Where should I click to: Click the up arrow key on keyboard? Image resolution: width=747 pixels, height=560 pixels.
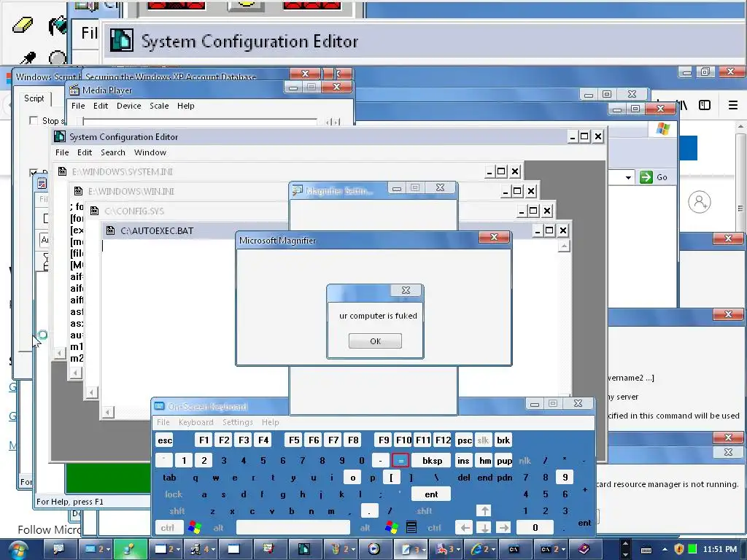pos(484,511)
